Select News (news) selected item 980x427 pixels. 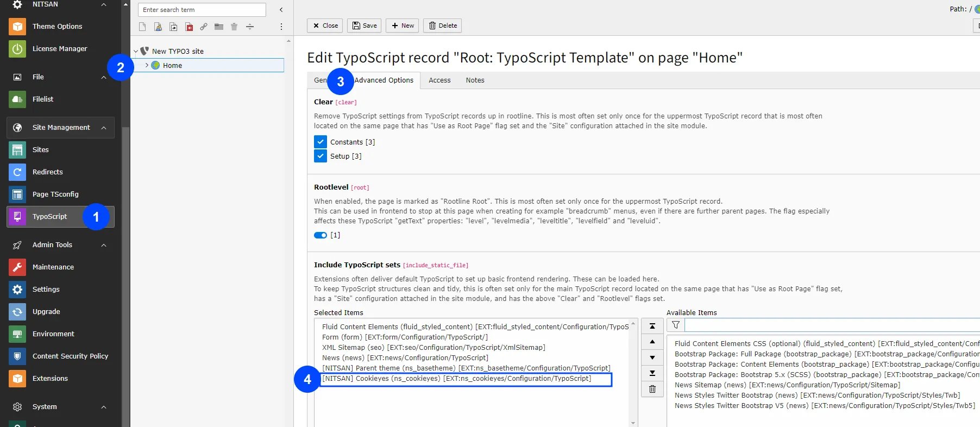tap(405, 358)
